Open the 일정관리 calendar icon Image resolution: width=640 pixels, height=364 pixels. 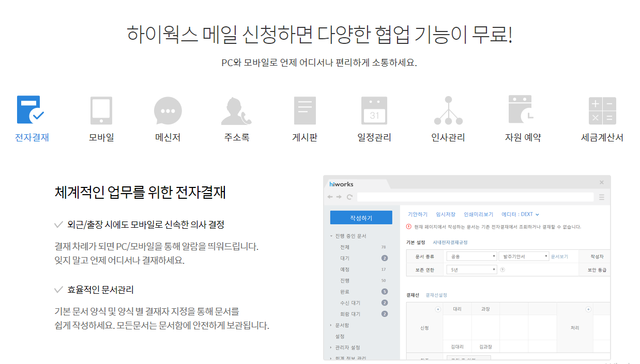pos(374,110)
